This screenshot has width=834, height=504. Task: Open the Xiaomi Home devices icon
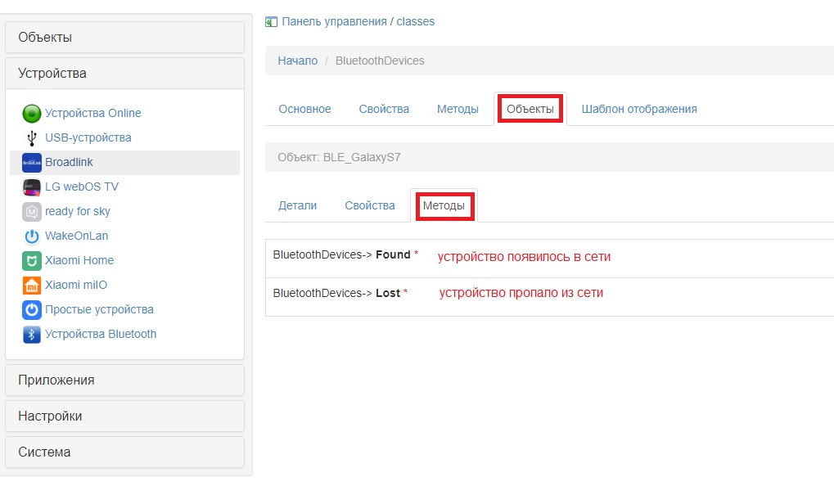pyautogui.click(x=30, y=260)
